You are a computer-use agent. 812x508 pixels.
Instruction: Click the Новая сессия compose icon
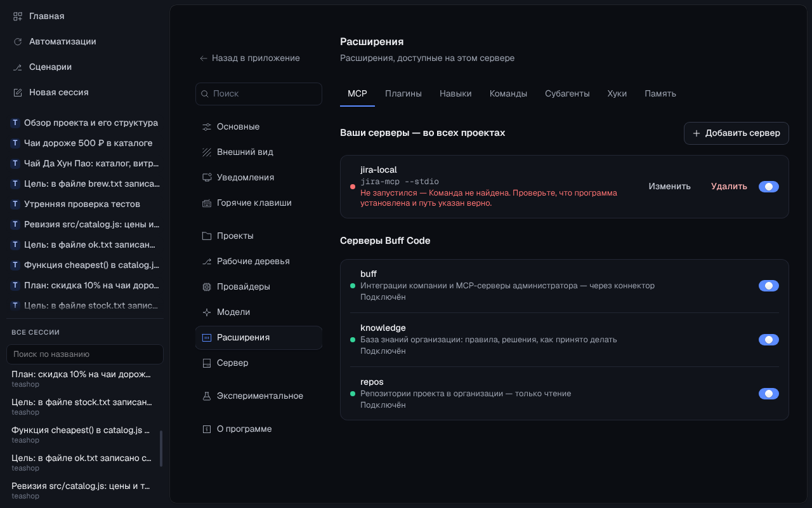[18, 92]
